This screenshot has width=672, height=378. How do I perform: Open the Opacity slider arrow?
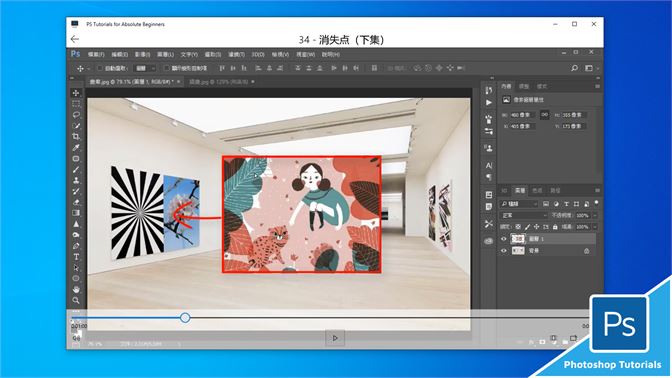(595, 216)
